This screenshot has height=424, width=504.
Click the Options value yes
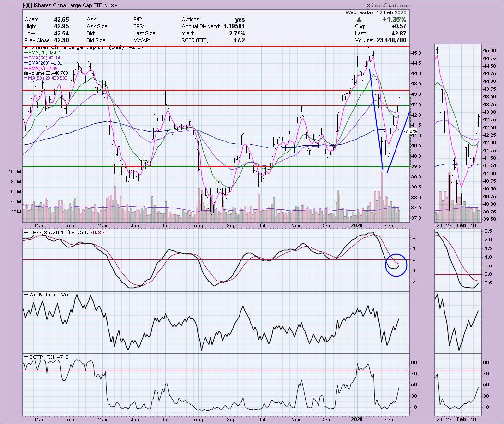tap(240, 19)
